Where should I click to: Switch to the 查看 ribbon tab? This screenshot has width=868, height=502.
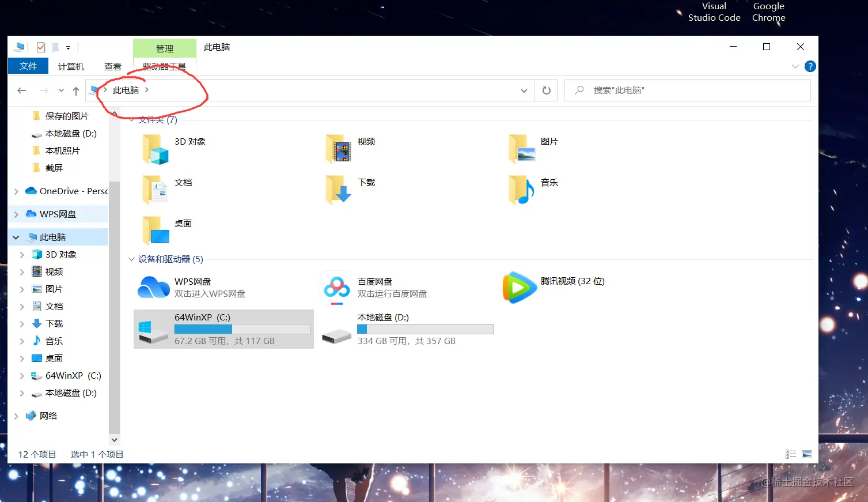pyautogui.click(x=112, y=66)
